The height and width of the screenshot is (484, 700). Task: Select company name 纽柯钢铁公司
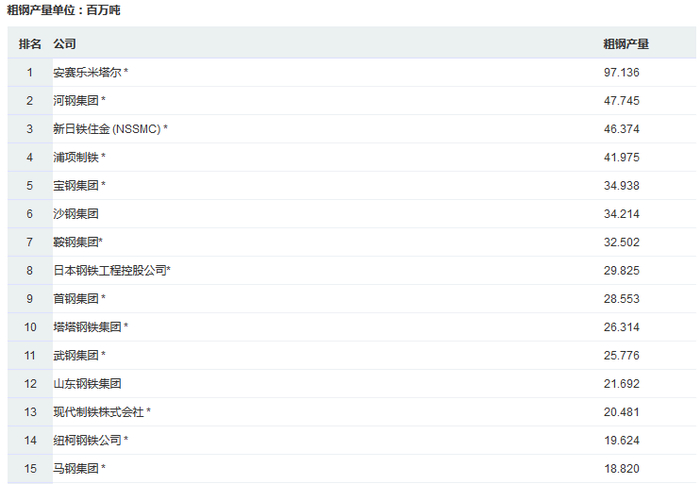click(88, 440)
